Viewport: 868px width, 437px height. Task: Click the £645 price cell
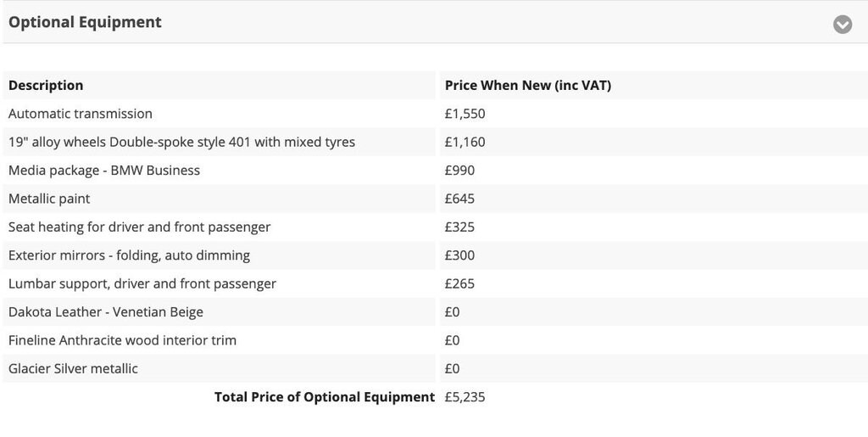coord(459,199)
